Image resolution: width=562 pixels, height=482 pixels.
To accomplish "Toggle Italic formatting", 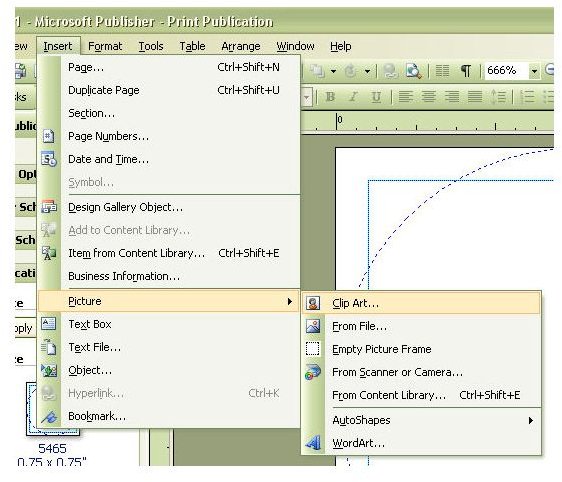I will (353, 97).
